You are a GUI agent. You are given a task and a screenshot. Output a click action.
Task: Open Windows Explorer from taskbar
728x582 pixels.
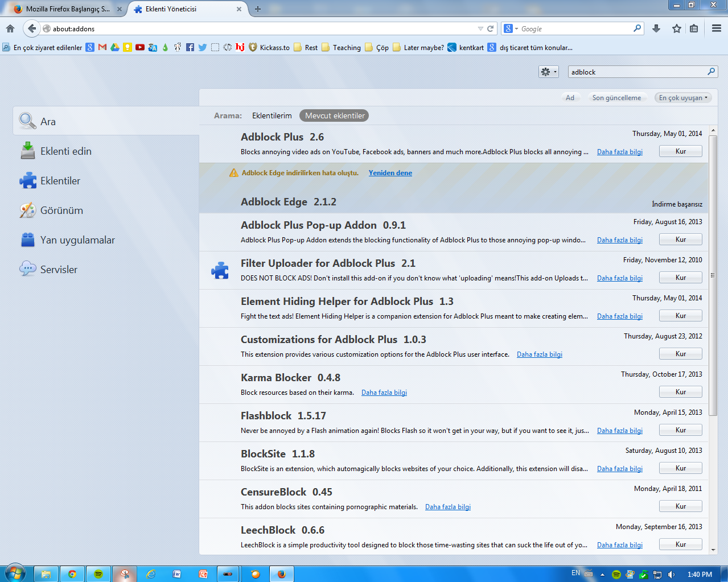click(46, 574)
